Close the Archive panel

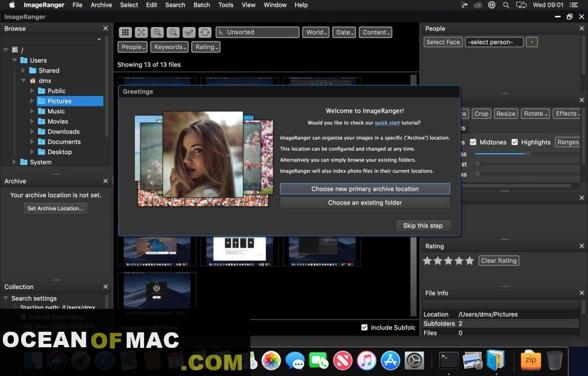106,181
